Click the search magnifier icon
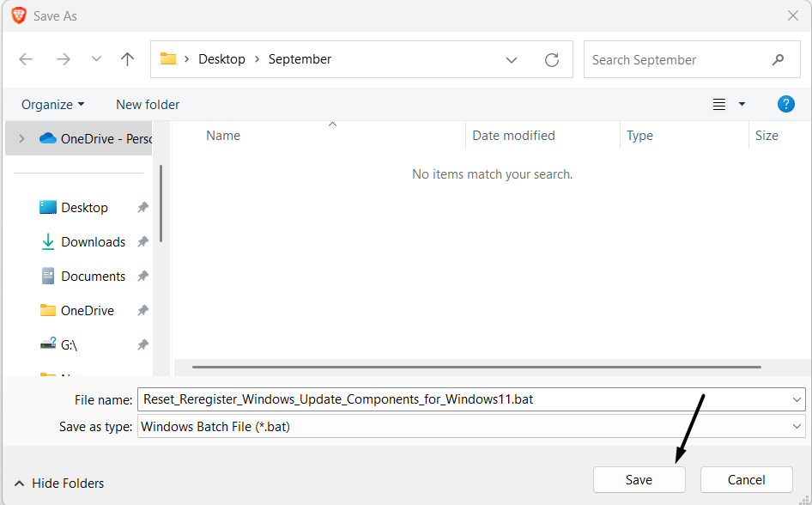 778,60
